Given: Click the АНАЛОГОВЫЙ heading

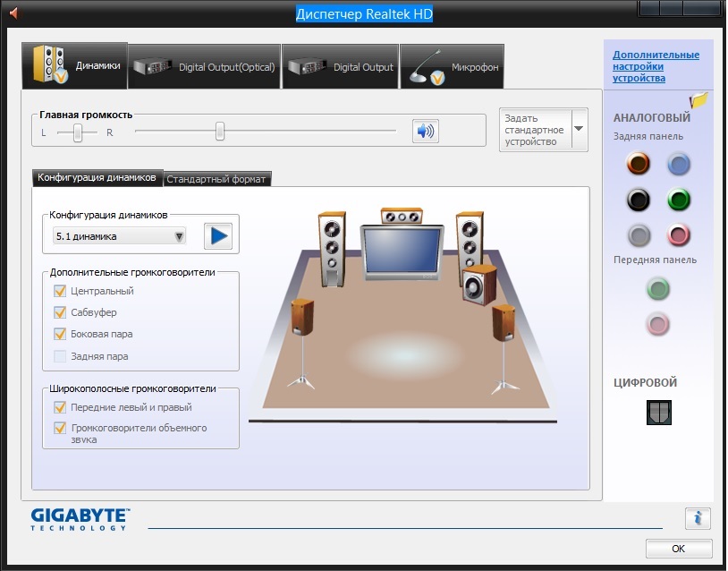Looking at the screenshot, I should (x=652, y=118).
